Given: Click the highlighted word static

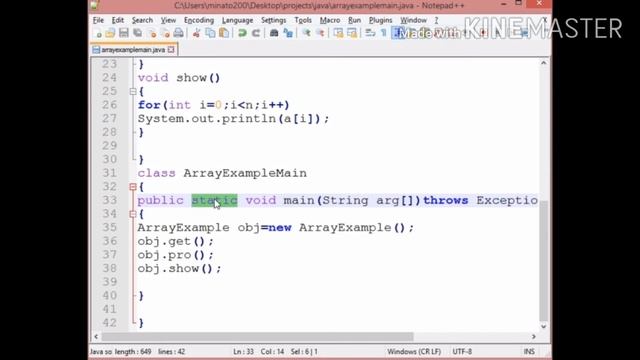Looking at the screenshot, I should tap(214, 200).
